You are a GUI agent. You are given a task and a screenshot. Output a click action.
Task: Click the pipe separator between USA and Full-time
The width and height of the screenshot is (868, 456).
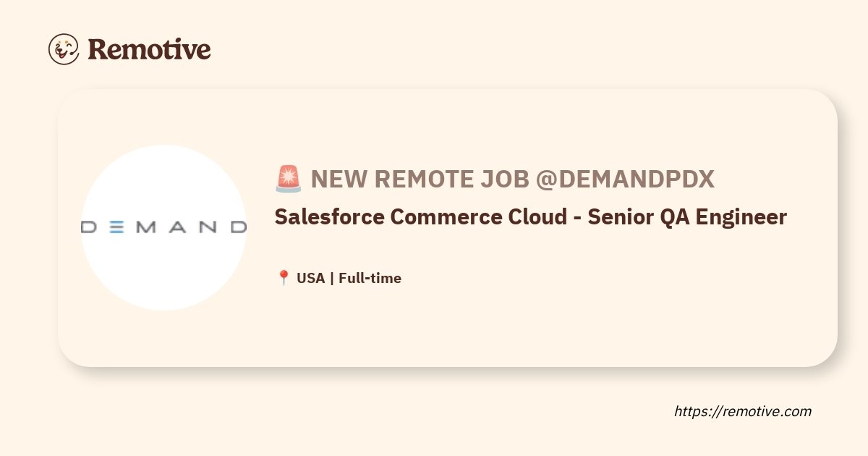click(332, 278)
